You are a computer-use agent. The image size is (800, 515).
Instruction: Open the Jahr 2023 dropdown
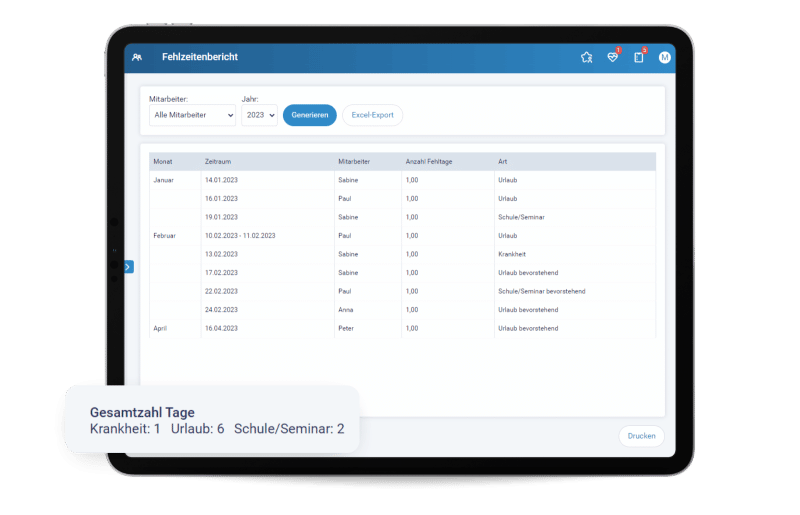click(x=259, y=116)
